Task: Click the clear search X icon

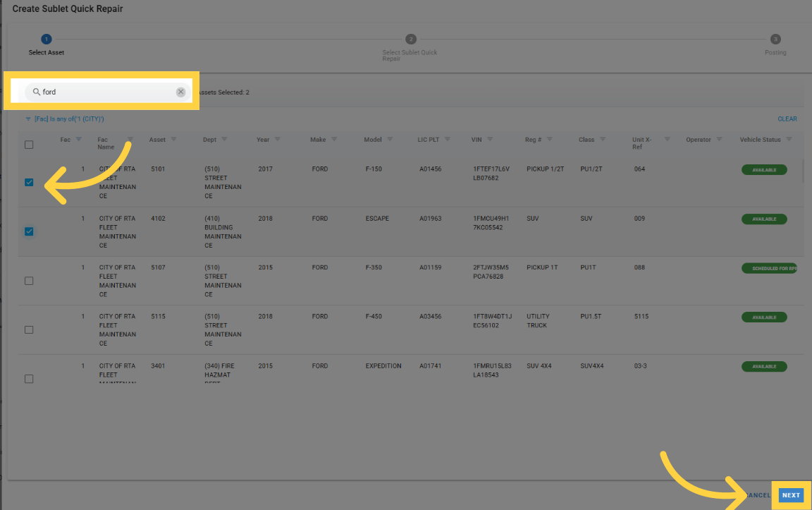Action: point(180,92)
